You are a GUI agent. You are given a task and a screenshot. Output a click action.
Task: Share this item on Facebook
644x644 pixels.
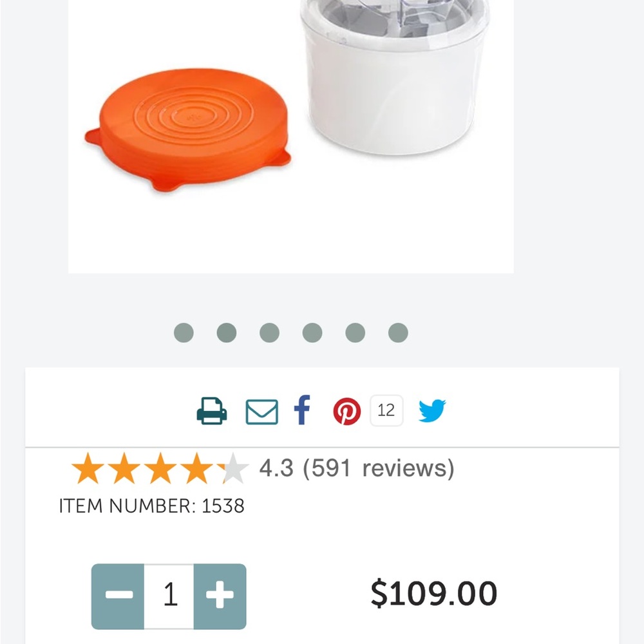pyautogui.click(x=302, y=410)
